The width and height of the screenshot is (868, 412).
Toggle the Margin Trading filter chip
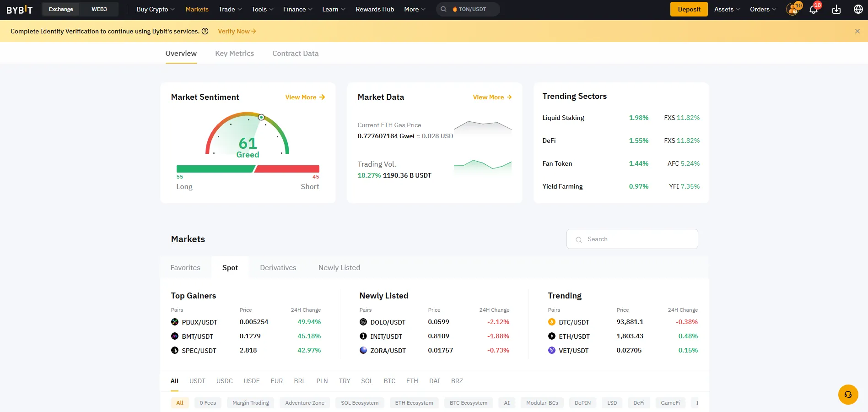tap(250, 403)
